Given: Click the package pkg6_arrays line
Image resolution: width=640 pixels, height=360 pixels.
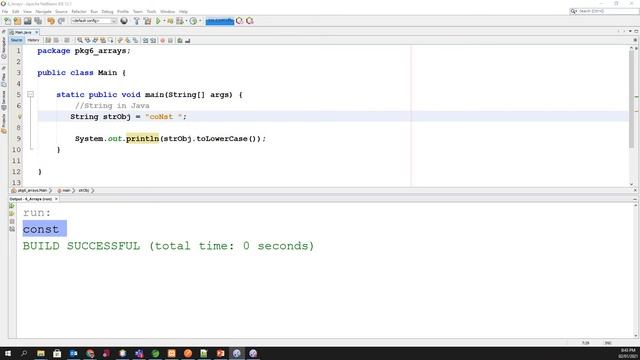Looking at the screenshot, I should click(84, 51).
